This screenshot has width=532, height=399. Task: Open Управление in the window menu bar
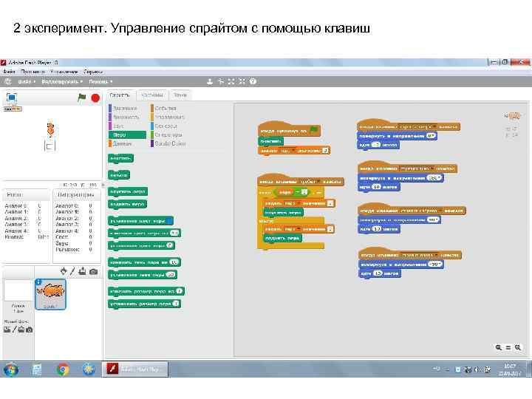click(x=64, y=72)
